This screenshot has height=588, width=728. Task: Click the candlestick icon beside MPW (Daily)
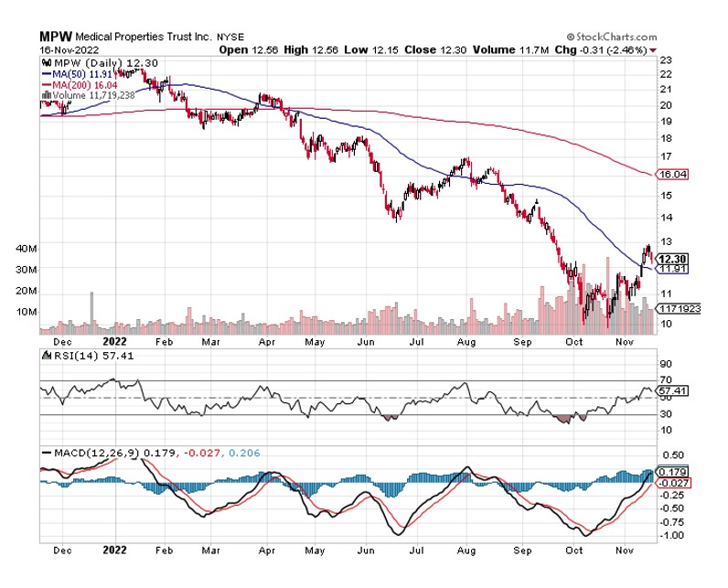click(x=47, y=63)
